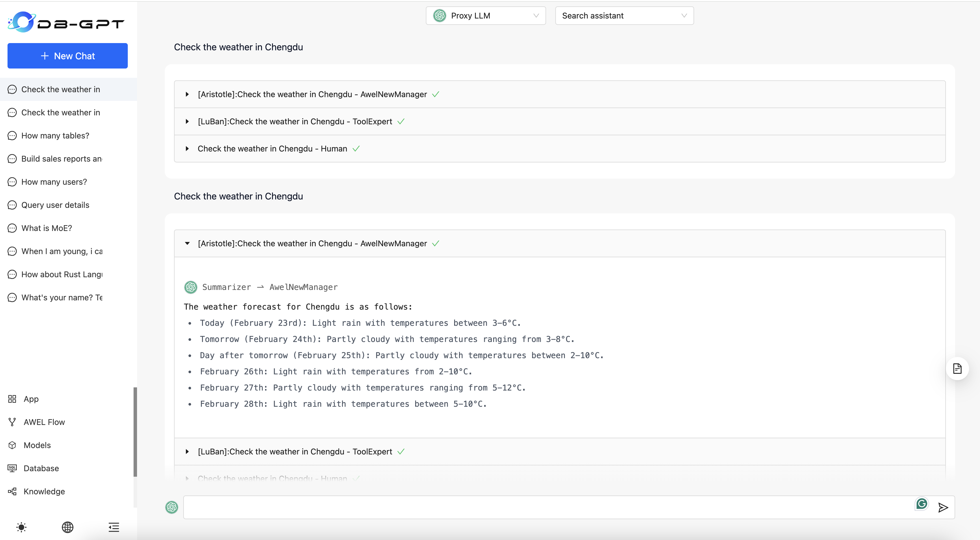Screen dimensions: 980x540
Task: Click the Grammarly icon in input box
Action: (921, 504)
